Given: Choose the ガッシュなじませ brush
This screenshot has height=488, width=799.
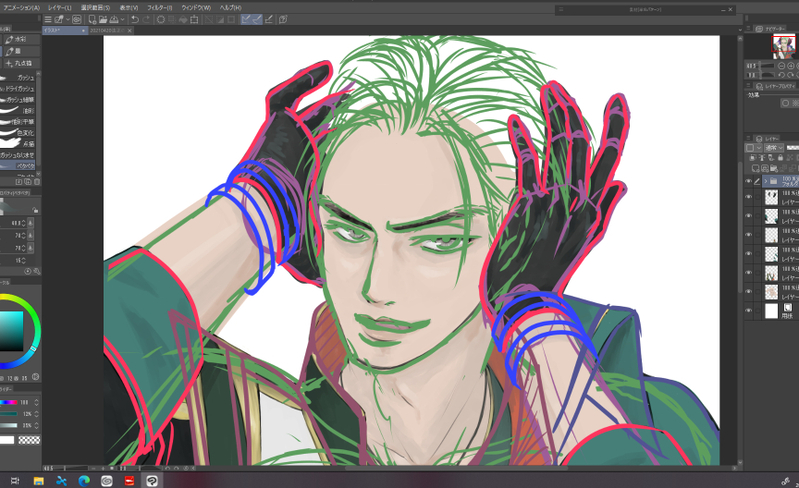Looking at the screenshot, I should pos(18,155).
